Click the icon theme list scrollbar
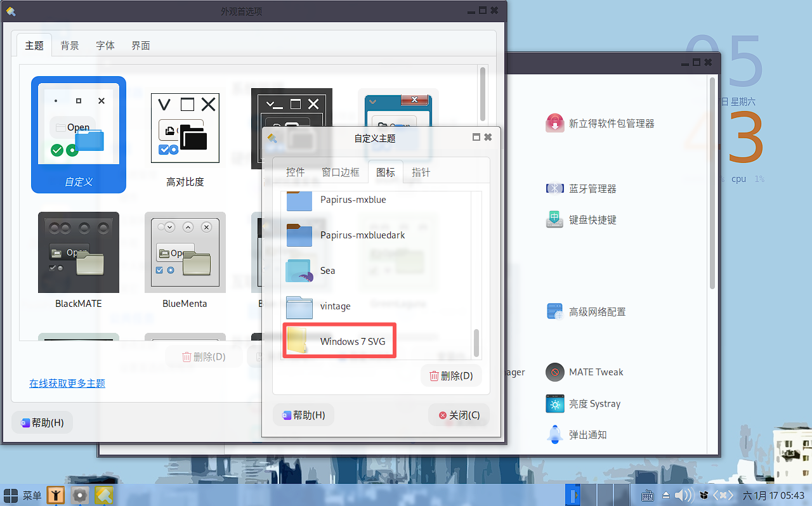This screenshot has height=506, width=812. 476,343
